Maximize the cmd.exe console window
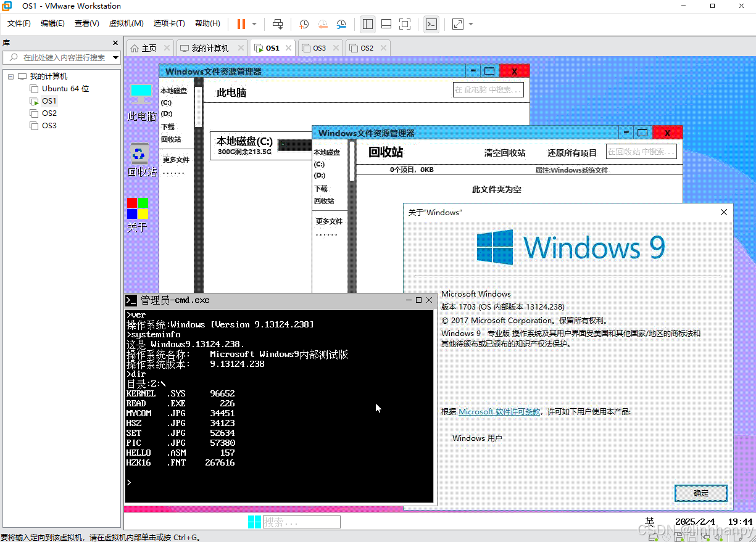This screenshot has width=756, height=542. (x=418, y=300)
